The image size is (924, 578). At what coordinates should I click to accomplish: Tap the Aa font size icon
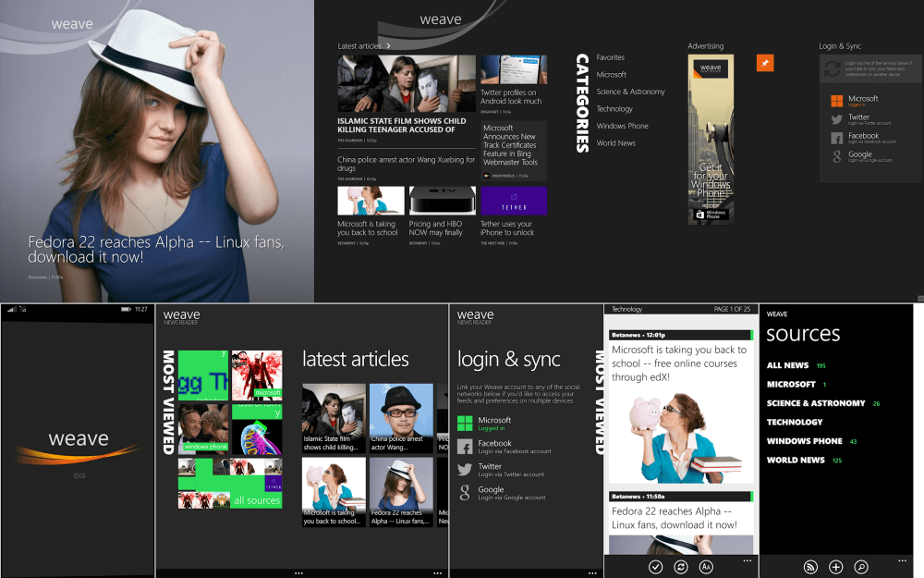pyautogui.click(x=706, y=567)
